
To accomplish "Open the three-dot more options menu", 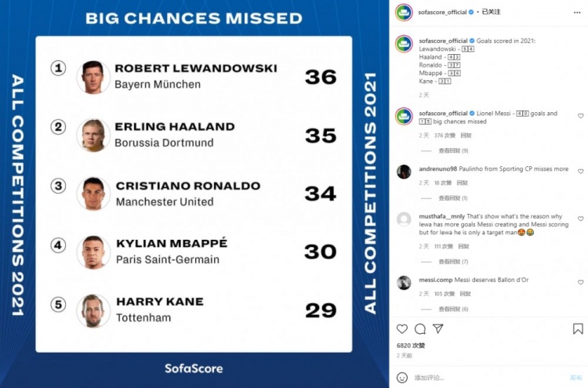I will tap(579, 12).
